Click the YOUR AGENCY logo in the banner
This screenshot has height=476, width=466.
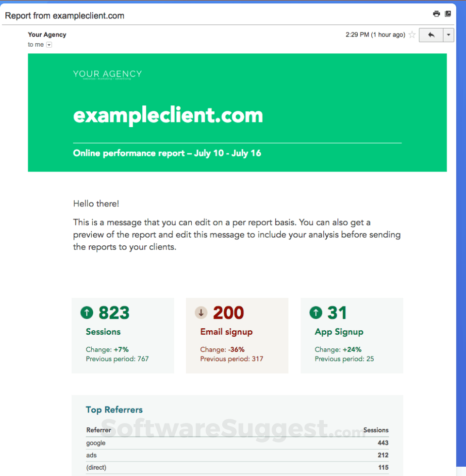pos(107,75)
